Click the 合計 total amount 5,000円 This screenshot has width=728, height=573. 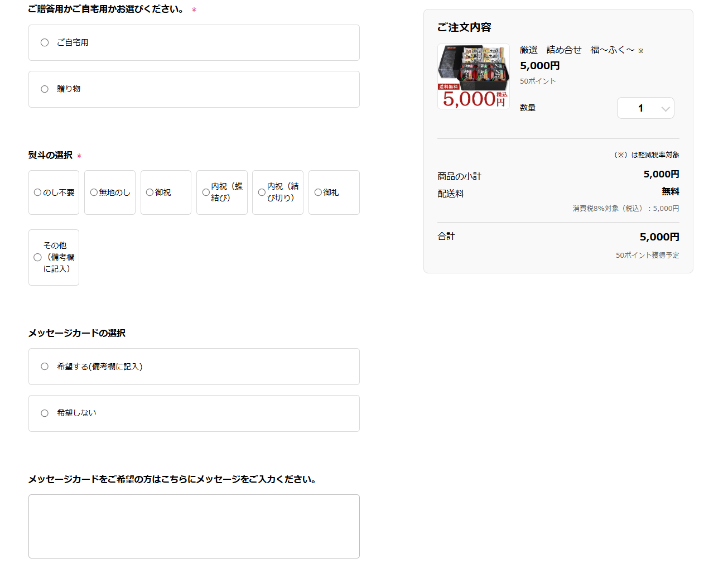(659, 237)
